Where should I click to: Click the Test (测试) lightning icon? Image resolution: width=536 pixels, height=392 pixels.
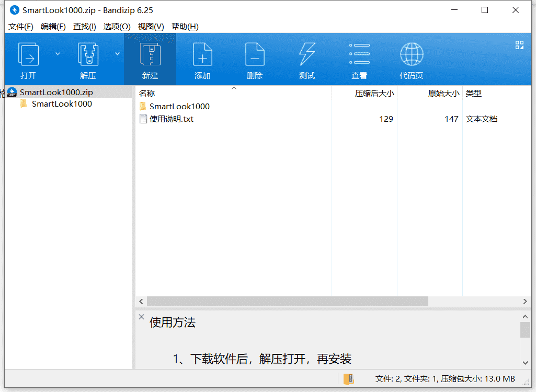(x=307, y=54)
